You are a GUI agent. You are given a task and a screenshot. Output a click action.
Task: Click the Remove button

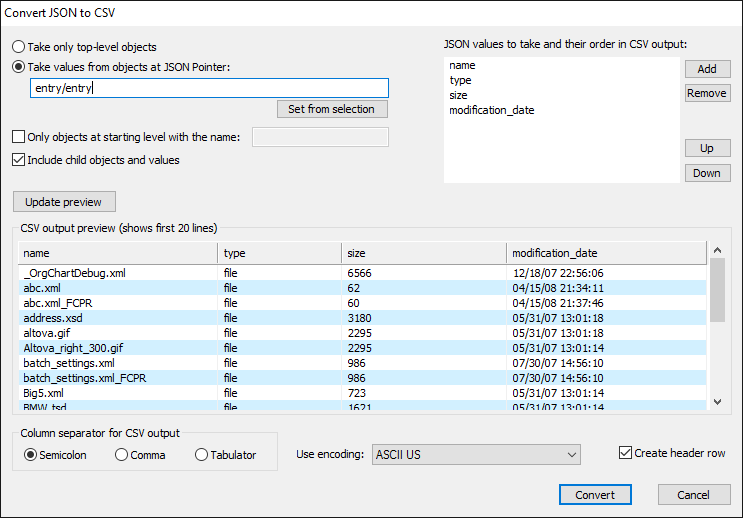[707, 93]
